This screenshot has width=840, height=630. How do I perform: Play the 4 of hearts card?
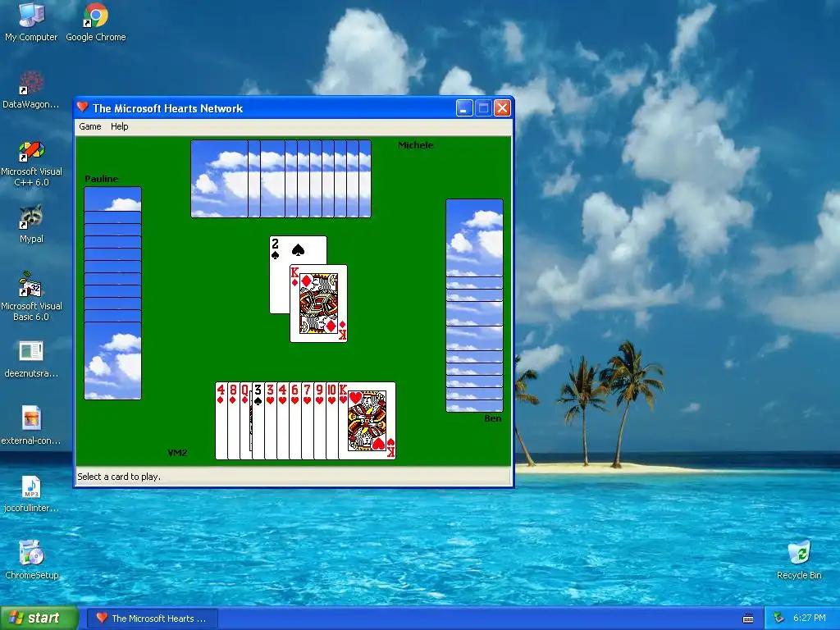[x=283, y=421]
